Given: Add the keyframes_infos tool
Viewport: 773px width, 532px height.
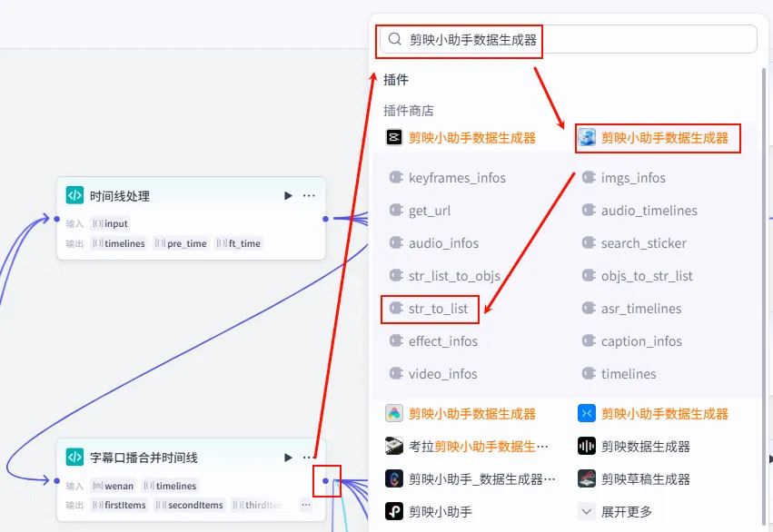Looking at the screenshot, I should 448,178.
